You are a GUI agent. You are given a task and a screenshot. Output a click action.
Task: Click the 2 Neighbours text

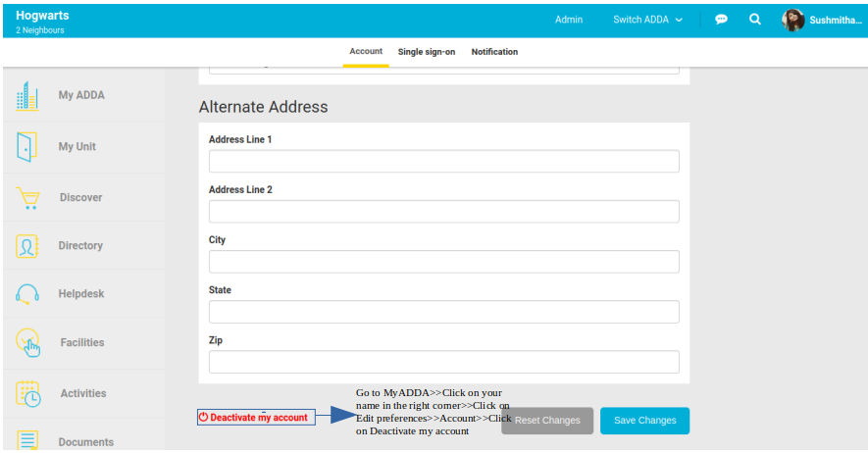pos(40,30)
